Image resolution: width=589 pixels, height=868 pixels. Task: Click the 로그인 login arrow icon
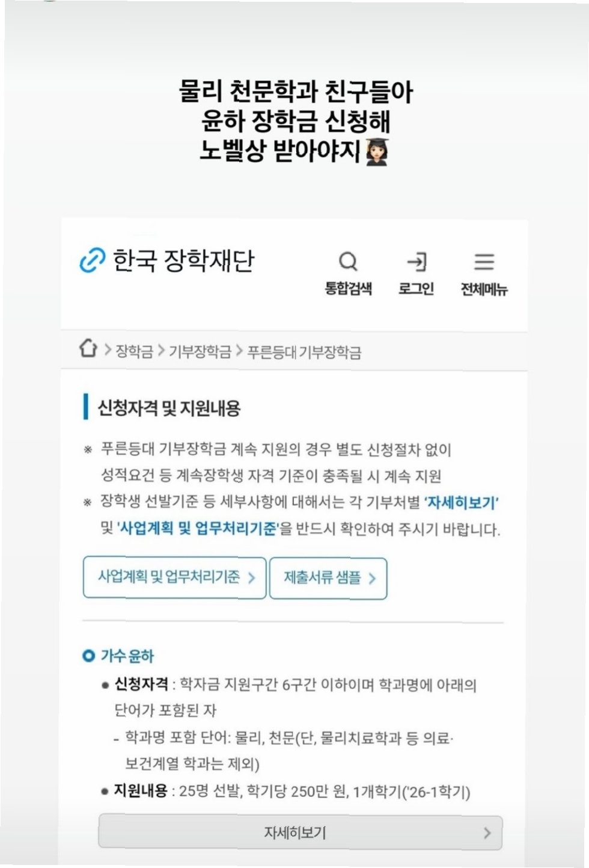(417, 262)
